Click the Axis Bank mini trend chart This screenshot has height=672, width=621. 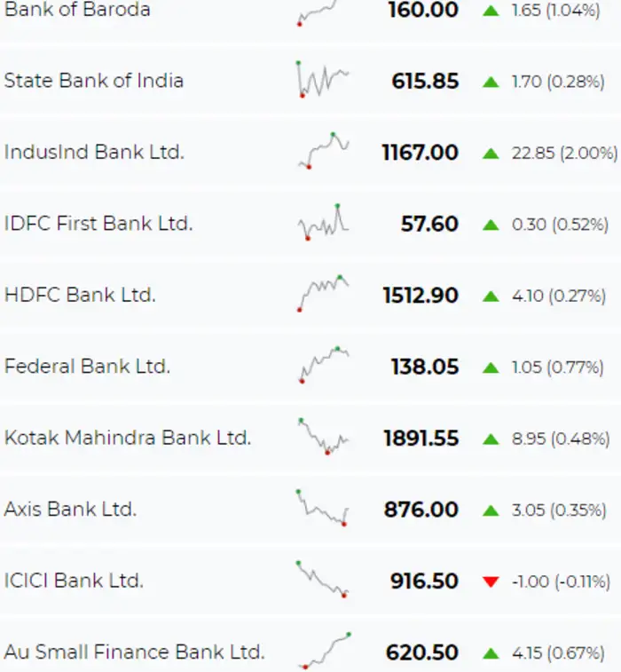pyautogui.click(x=322, y=508)
